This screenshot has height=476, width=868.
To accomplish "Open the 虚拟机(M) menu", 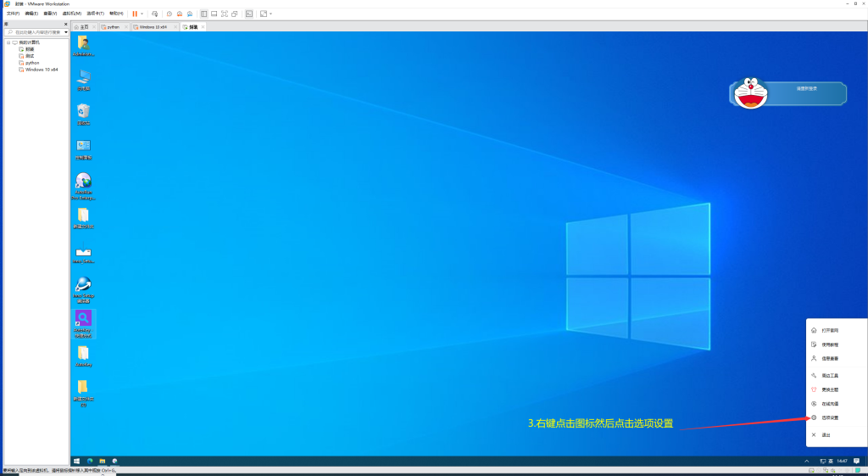I will click(x=71, y=14).
